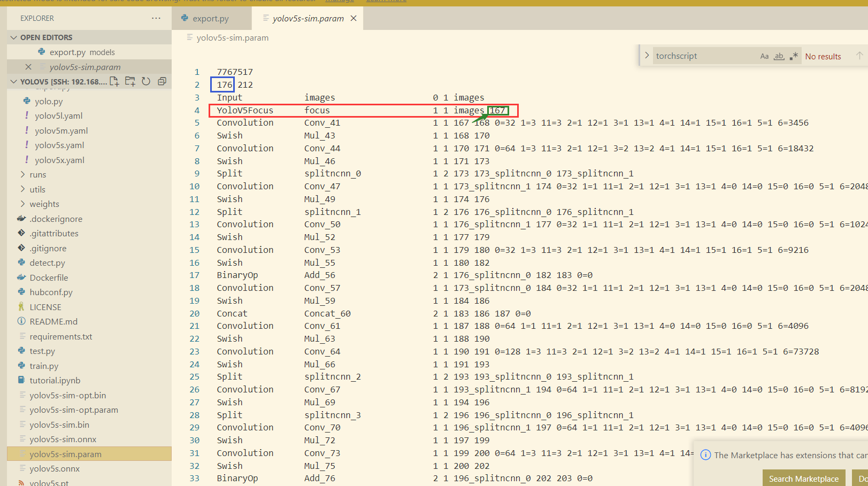Viewport: 868px width, 486px height.
Task: Click the New Folder icon in YOLOV5 header
Action: 130,81
